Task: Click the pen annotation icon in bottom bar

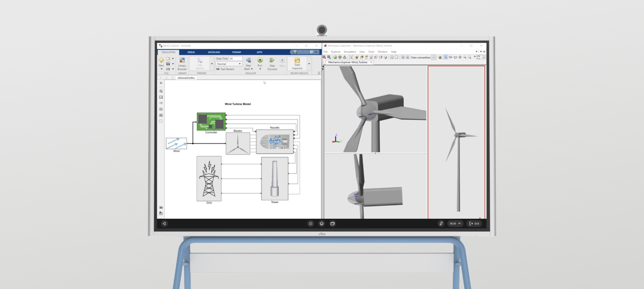Action: tap(441, 224)
